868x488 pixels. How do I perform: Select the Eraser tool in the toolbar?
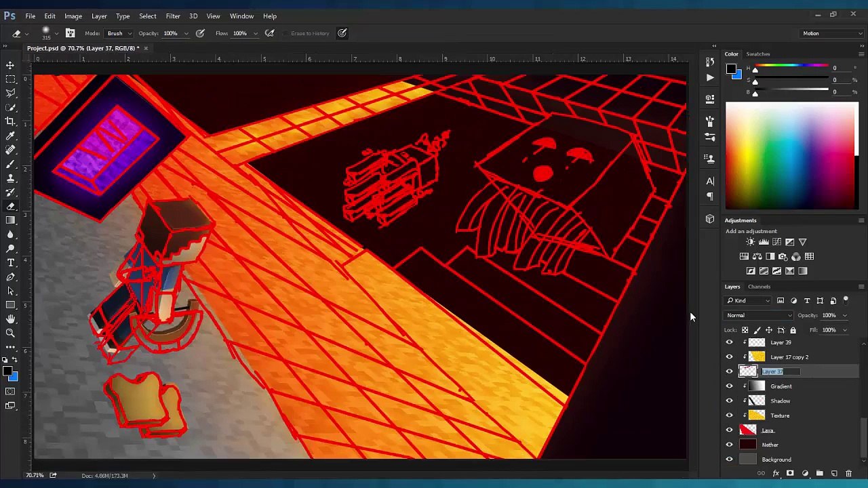point(10,207)
